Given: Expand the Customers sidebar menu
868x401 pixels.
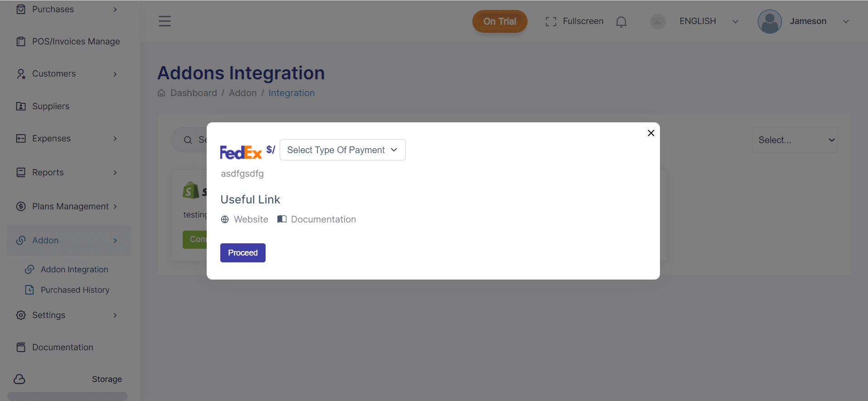Looking at the screenshot, I should tap(67, 74).
